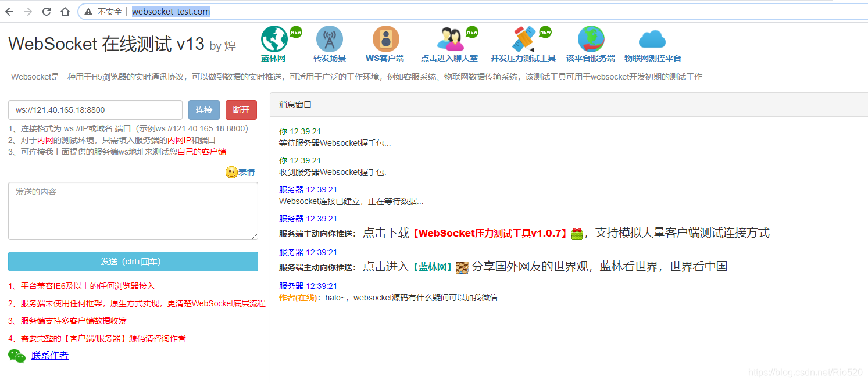Image resolution: width=868 pixels, height=383 pixels.
Task: Click the 断开 disconnect button
Action: coord(241,109)
